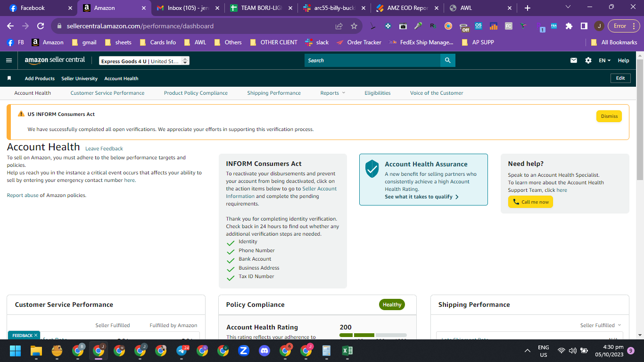Open the Calculator from the taskbar
Viewport: 644px width, 362px height.
click(326, 351)
